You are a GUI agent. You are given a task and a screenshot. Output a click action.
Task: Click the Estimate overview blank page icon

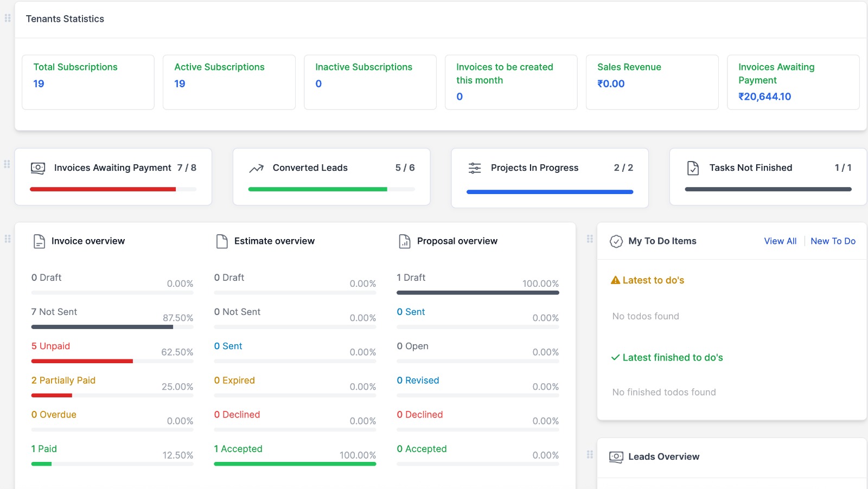click(222, 241)
